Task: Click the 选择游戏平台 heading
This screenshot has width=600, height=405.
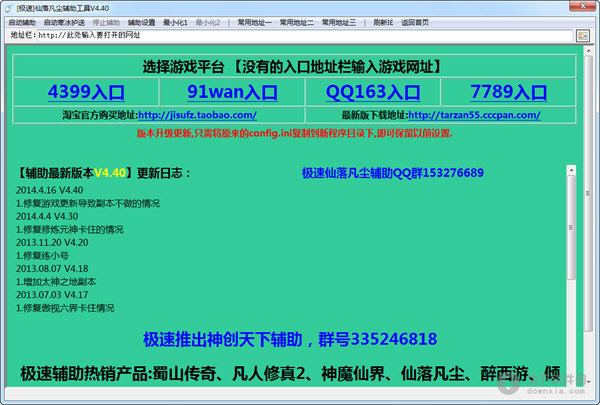Action: point(292,67)
